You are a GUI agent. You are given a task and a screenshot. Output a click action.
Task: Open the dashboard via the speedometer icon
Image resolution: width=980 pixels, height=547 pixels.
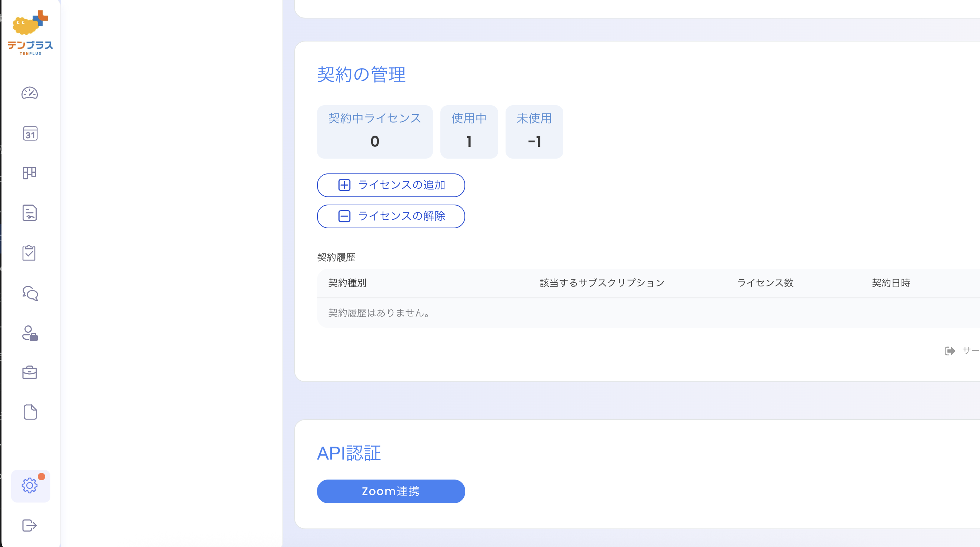pyautogui.click(x=30, y=93)
